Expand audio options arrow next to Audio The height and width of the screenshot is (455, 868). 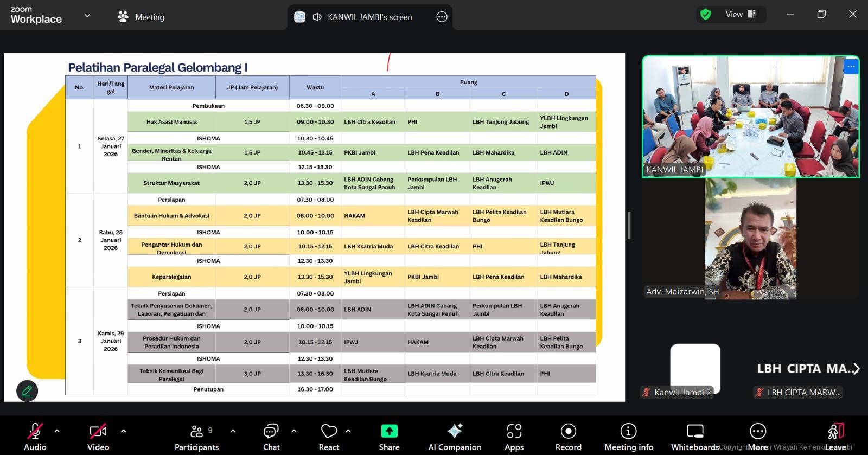pos(57,431)
